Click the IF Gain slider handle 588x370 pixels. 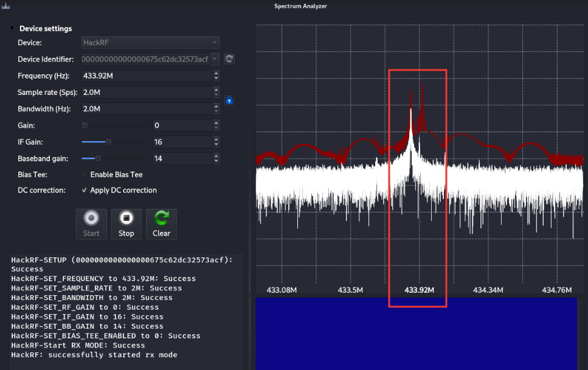coord(108,142)
